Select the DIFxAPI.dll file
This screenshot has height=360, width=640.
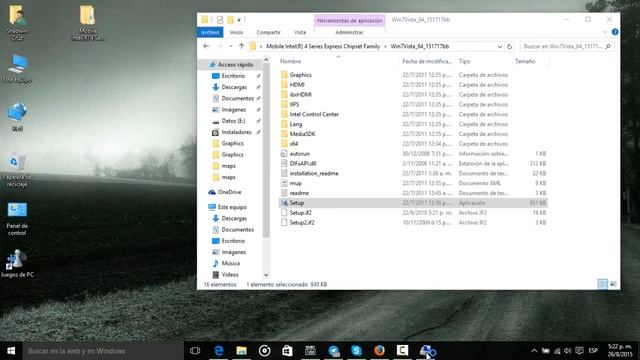[303, 163]
